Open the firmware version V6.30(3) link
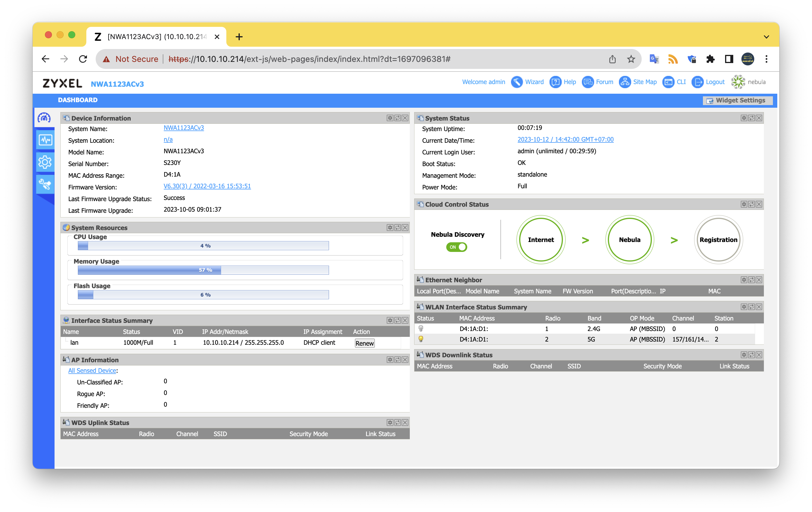This screenshot has width=812, height=512. pyautogui.click(x=207, y=186)
